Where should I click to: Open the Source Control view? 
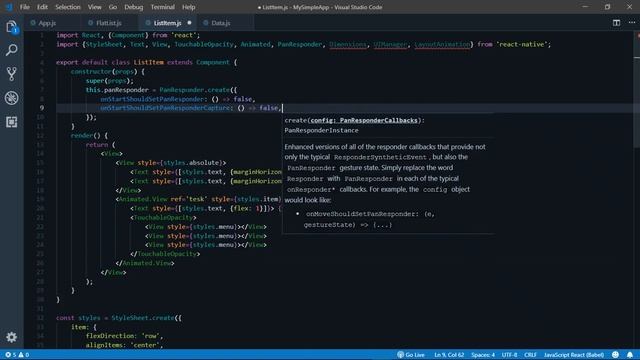coord(11,74)
